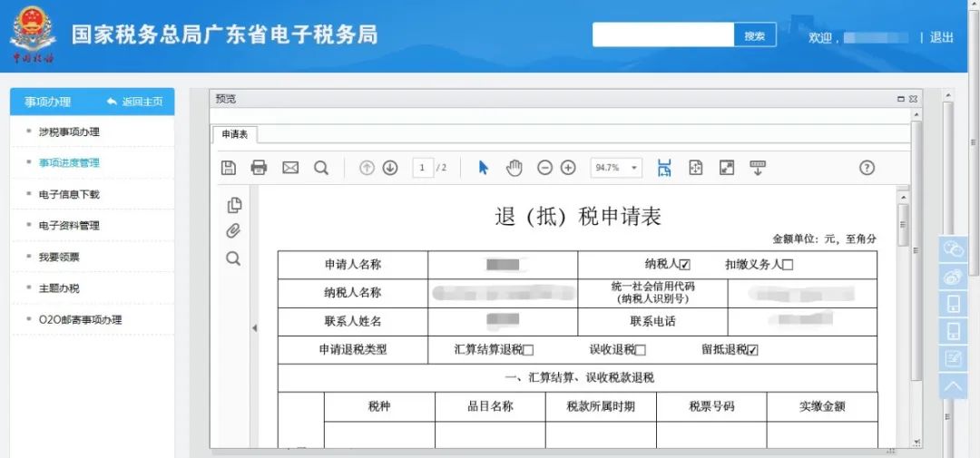
Task: Click the back-to-top chevron floating icon
Action: pos(953,385)
